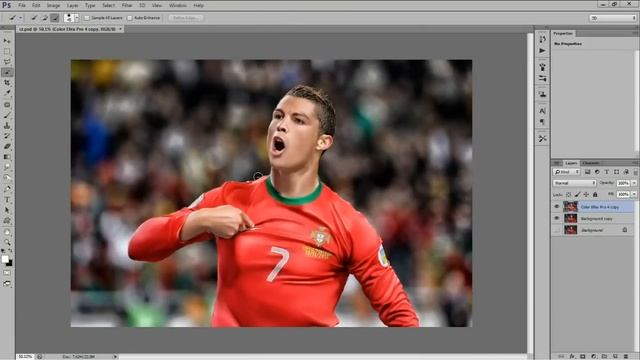The width and height of the screenshot is (640, 360).
Task: Open the Opacity slider dropdown arrow
Action: coord(634,183)
